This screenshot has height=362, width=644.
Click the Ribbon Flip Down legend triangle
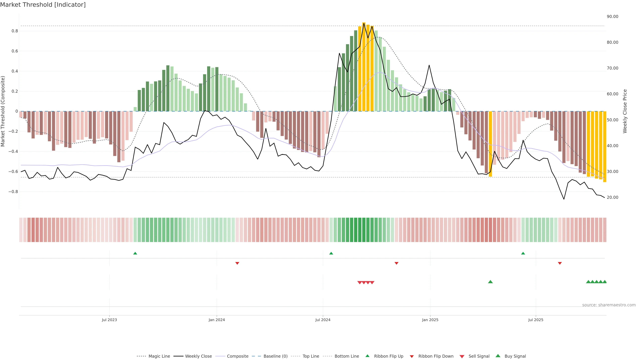(x=412, y=356)
